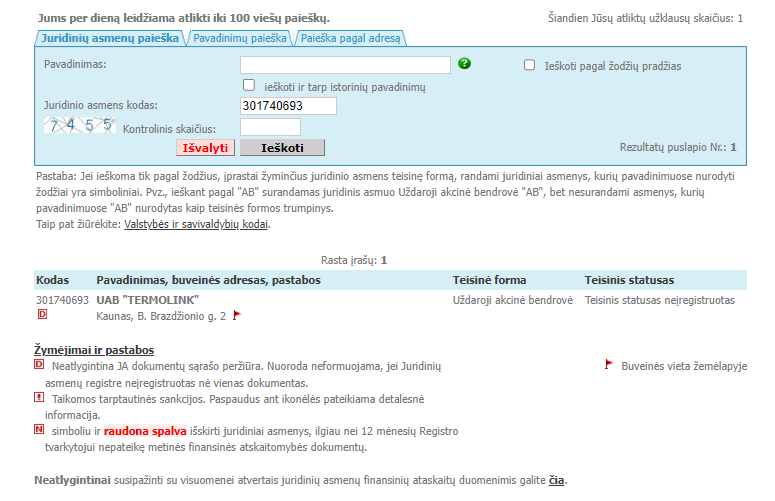This screenshot has width=775, height=501.
Task: Follow the "čia" link at the bottom
Action: (x=555, y=480)
